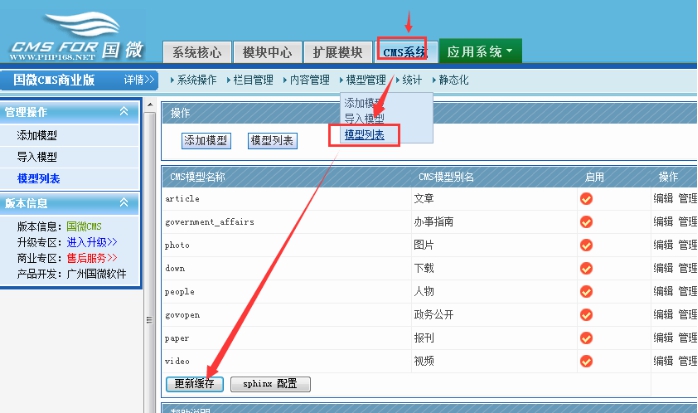Click enabled check icon for down row

(x=586, y=268)
